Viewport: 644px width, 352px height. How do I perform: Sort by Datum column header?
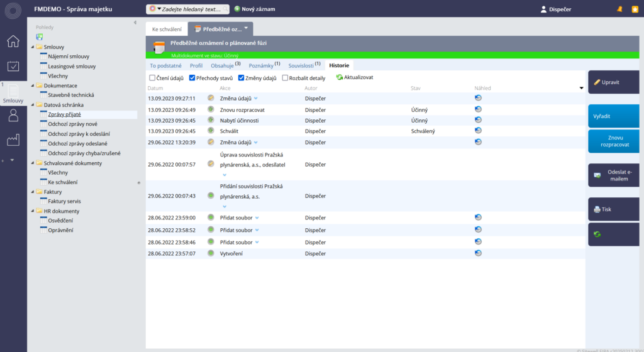pos(155,88)
